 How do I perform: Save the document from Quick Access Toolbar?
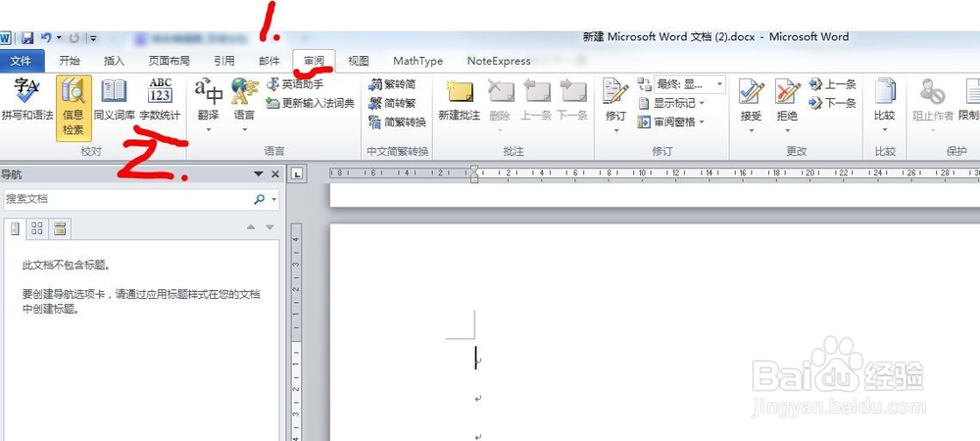tap(26, 38)
